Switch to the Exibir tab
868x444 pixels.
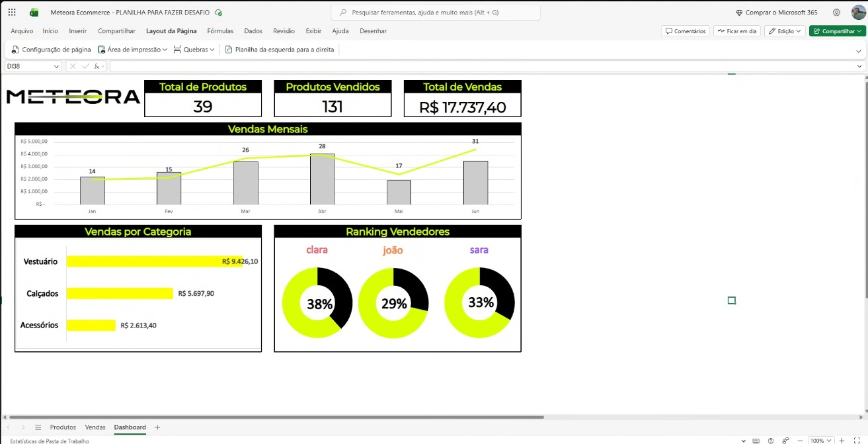click(313, 31)
